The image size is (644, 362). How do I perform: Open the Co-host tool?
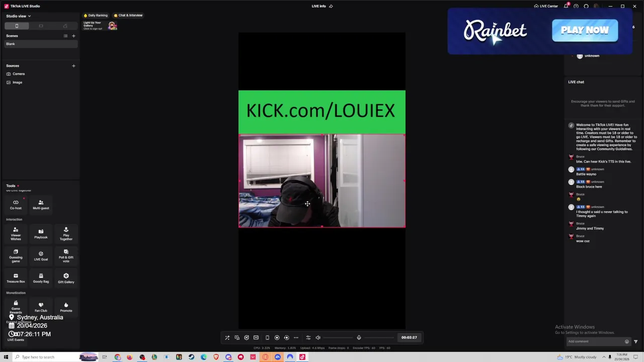click(16, 205)
